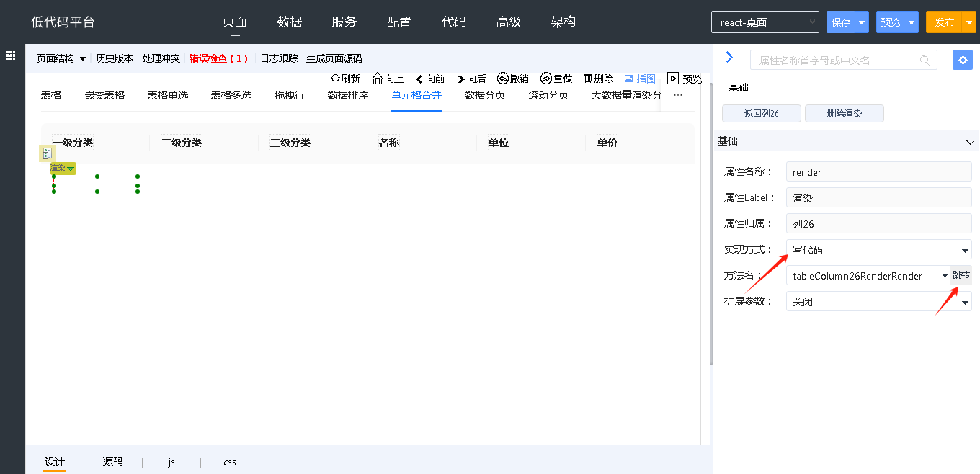Click the 刷新 refresh toolbar button
The width and height of the screenshot is (980, 474).
click(346, 79)
